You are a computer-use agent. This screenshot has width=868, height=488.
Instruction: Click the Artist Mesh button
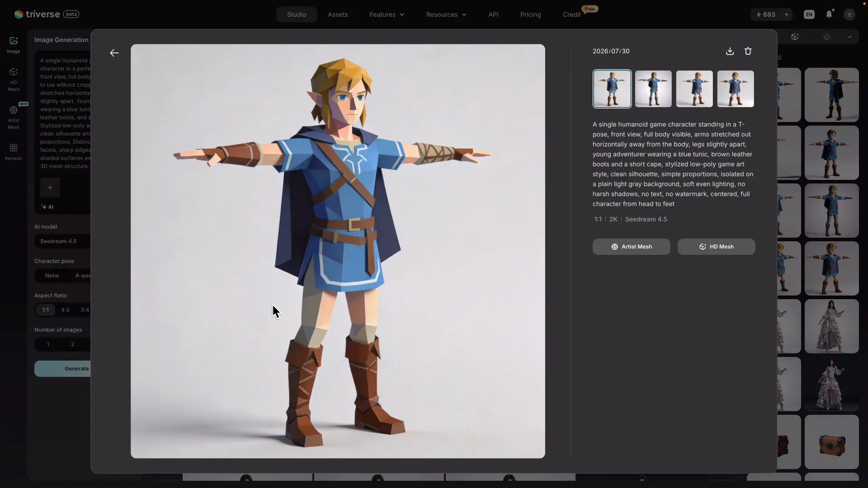click(632, 247)
